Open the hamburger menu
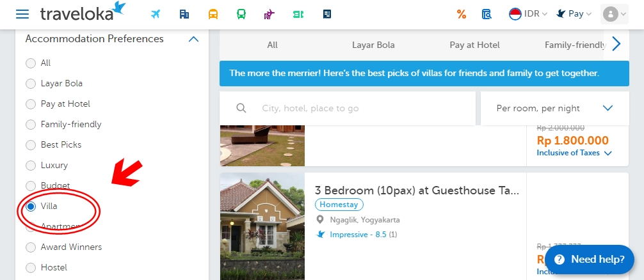The width and height of the screenshot is (644, 280). (22, 14)
